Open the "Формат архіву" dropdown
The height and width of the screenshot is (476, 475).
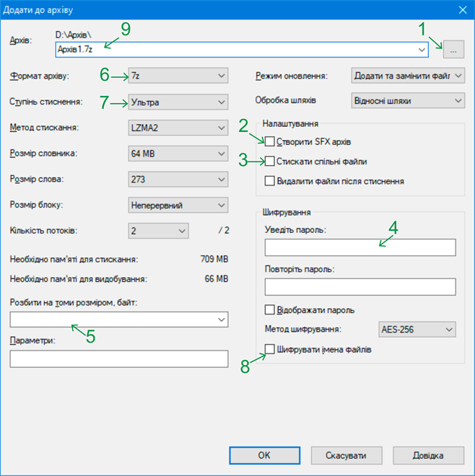click(178, 76)
